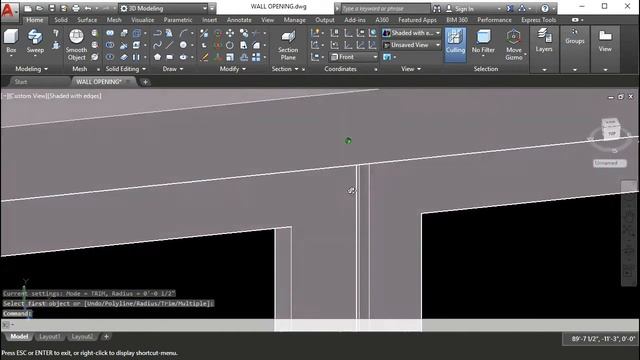Open the Help question mark icon

point(545,8)
